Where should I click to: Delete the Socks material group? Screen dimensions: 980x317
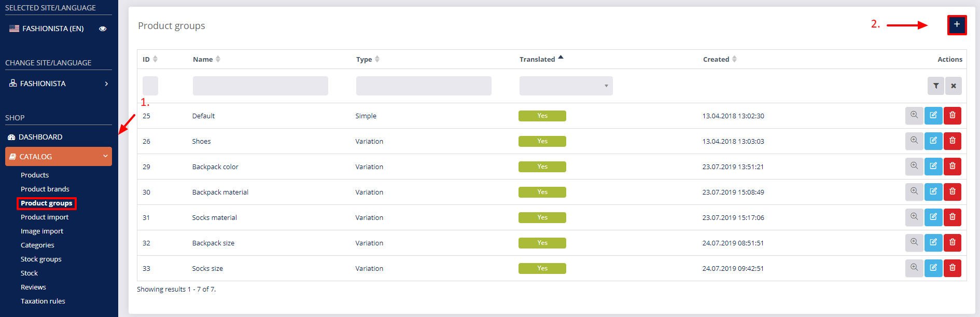coord(953,217)
